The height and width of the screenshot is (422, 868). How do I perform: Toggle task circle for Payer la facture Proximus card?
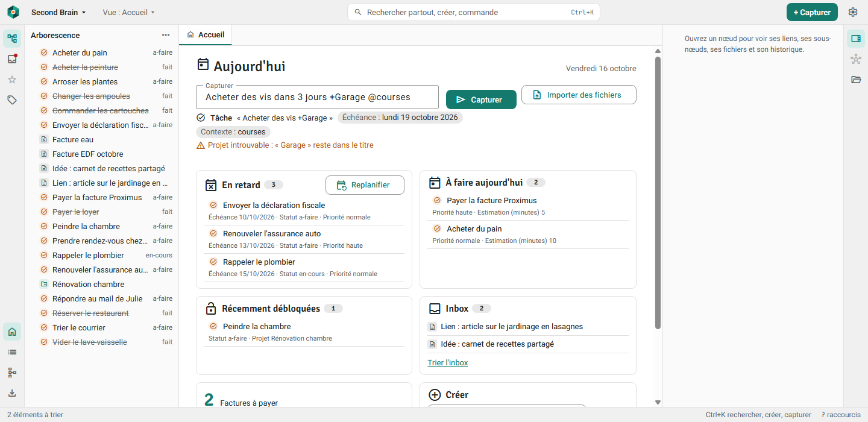[x=438, y=200]
